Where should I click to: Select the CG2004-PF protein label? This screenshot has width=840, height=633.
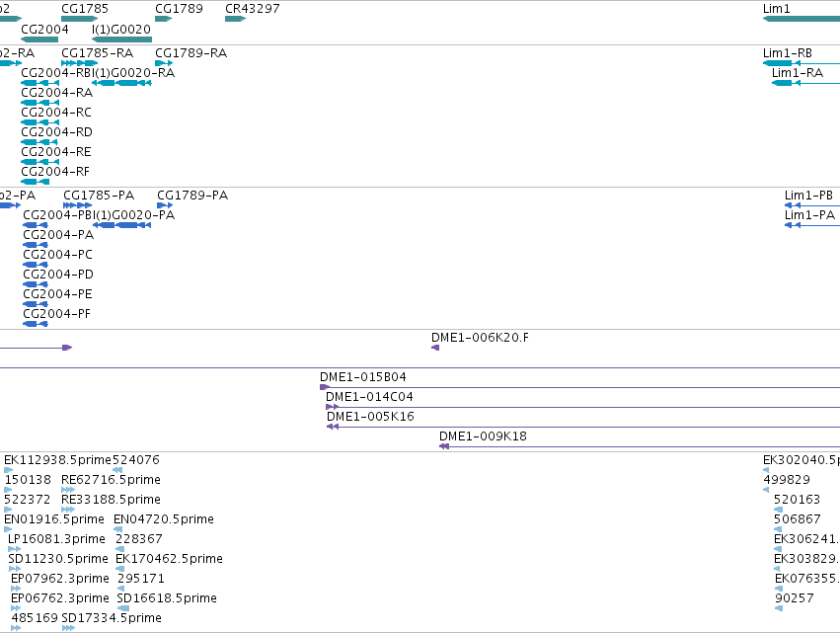[x=57, y=315]
